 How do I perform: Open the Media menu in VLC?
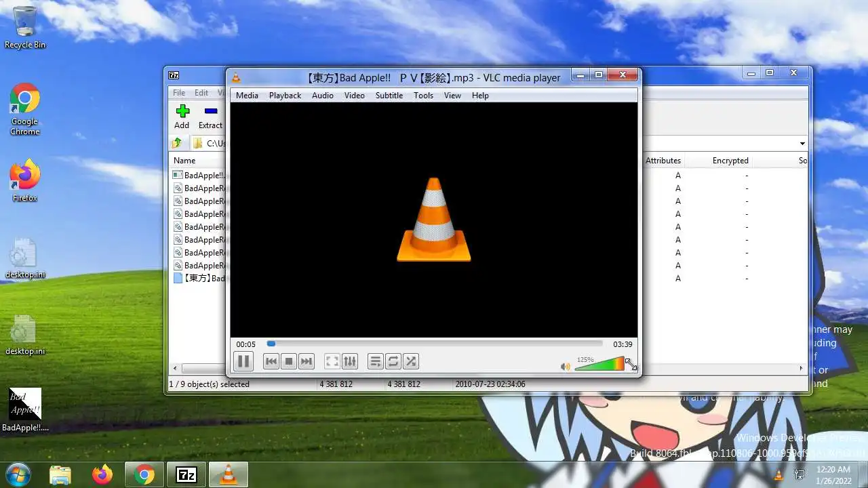click(x=247, y=96)
